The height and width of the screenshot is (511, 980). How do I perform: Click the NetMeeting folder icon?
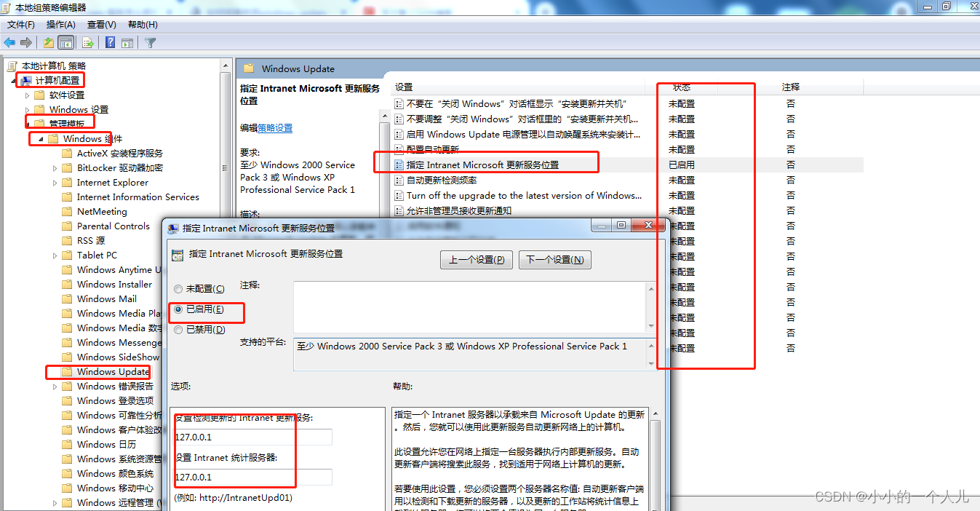(68, 211)
